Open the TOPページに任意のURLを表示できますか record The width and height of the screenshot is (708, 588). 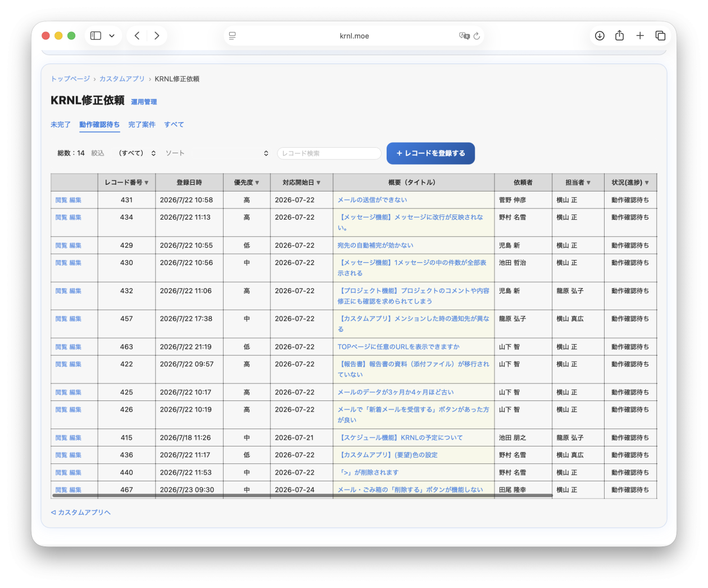(398, 347)
